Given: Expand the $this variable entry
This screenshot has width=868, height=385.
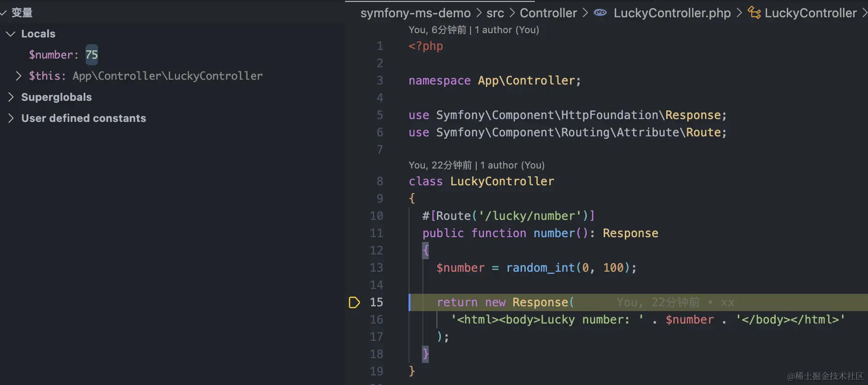Looking at the screenshot, I should (18, 76).
